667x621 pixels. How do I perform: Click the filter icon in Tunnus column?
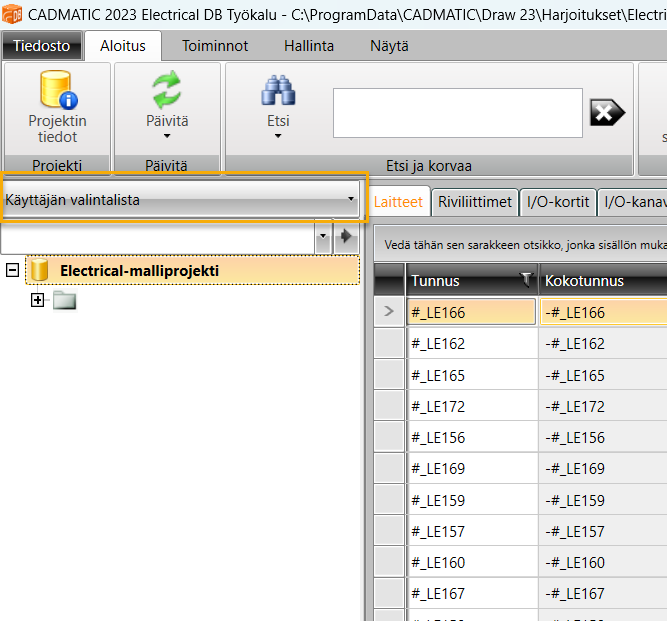tap(527, 281)
